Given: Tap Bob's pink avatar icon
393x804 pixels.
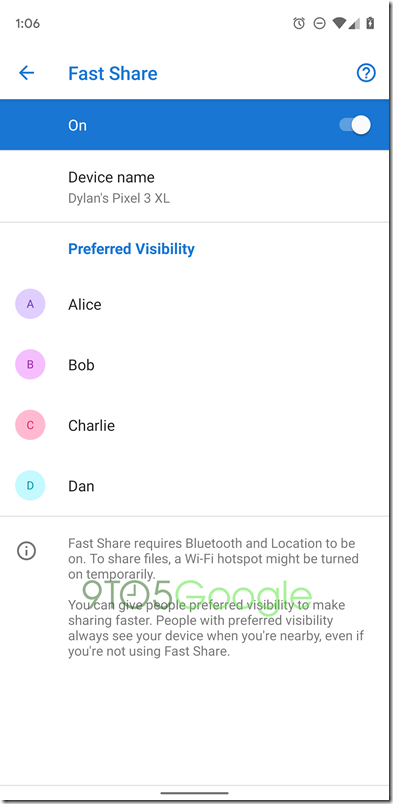Looking at the screenshot, I should tap(30, 365).
